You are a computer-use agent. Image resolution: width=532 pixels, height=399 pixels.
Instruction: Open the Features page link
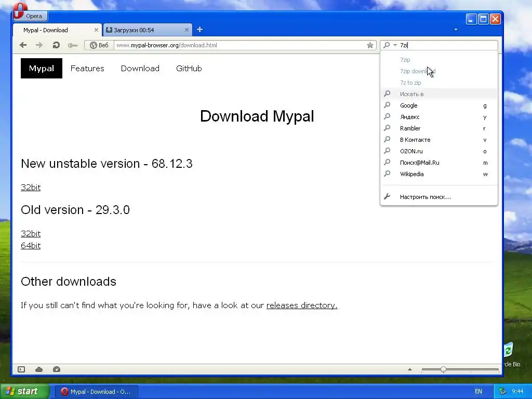tap(87, 68)
